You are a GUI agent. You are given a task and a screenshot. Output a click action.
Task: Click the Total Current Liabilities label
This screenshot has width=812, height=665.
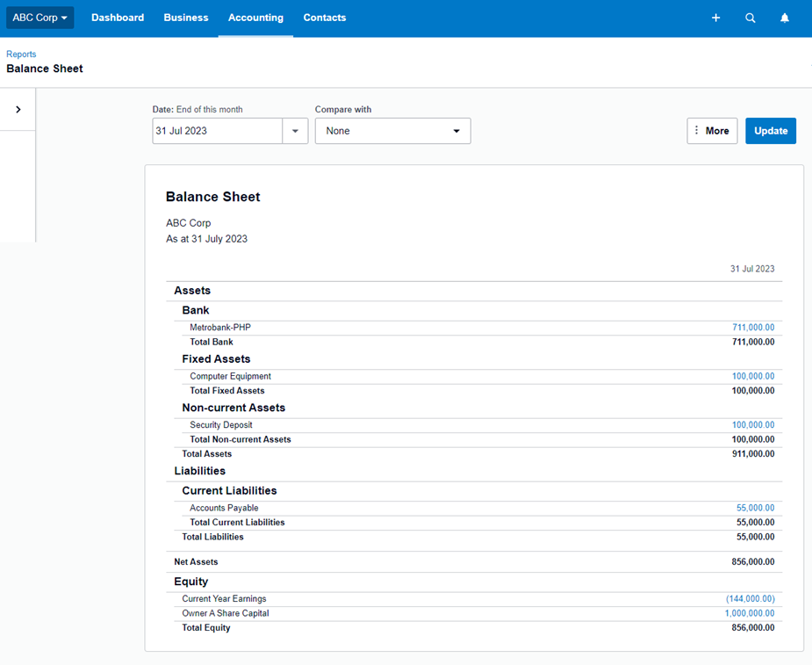[x=237, y=523]
